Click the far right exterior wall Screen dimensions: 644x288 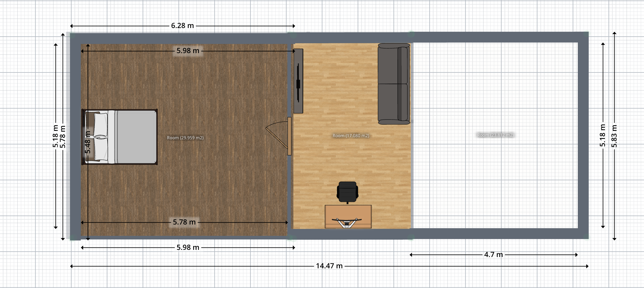tap(583, 136)
